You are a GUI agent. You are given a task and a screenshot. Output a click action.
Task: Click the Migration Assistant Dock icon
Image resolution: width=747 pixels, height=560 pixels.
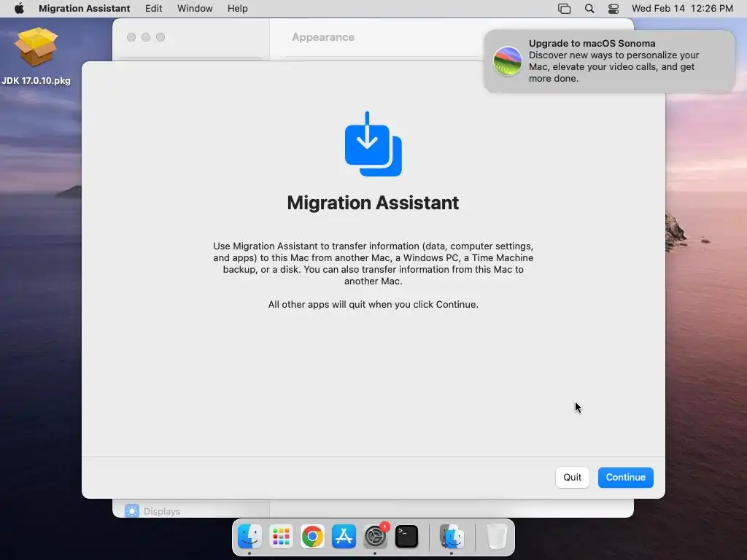tap(452, 537)
